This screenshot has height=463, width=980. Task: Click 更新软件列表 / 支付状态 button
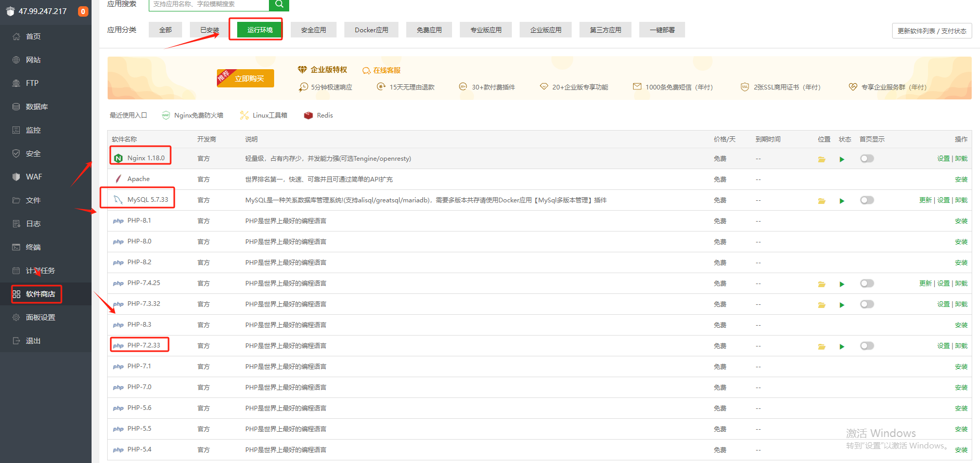[x=931, y=31]
